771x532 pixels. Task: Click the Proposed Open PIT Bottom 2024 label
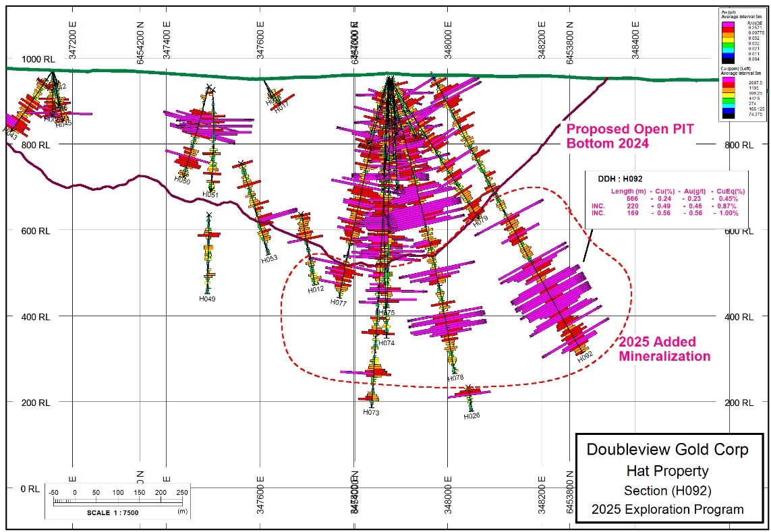(x=629, y=136)
